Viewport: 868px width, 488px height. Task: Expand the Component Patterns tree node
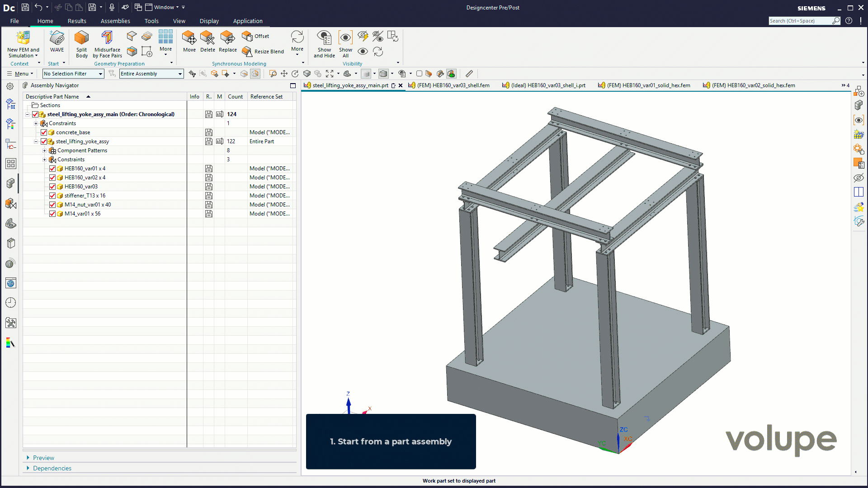[x=44, y=150]
